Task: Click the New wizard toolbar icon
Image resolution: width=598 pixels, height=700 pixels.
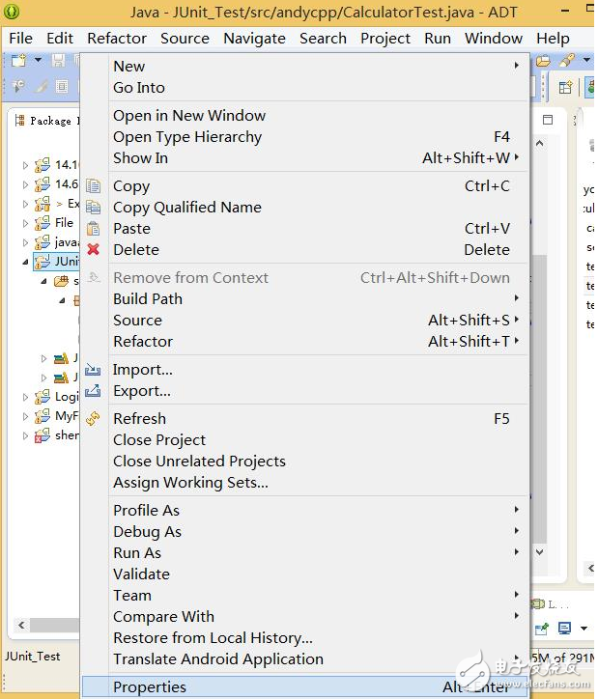Action: [17, 61]
